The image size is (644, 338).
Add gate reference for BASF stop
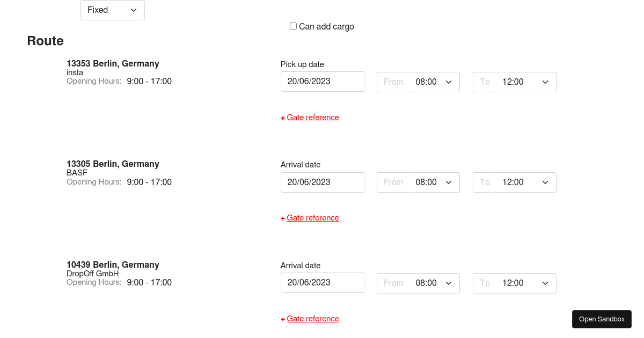tap(313, 218)
